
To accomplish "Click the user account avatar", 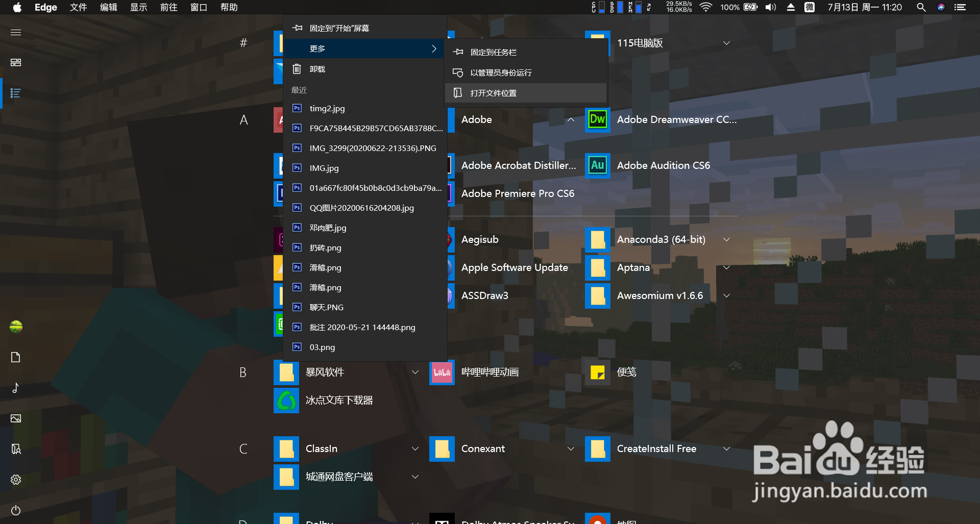I will point(16,327).
